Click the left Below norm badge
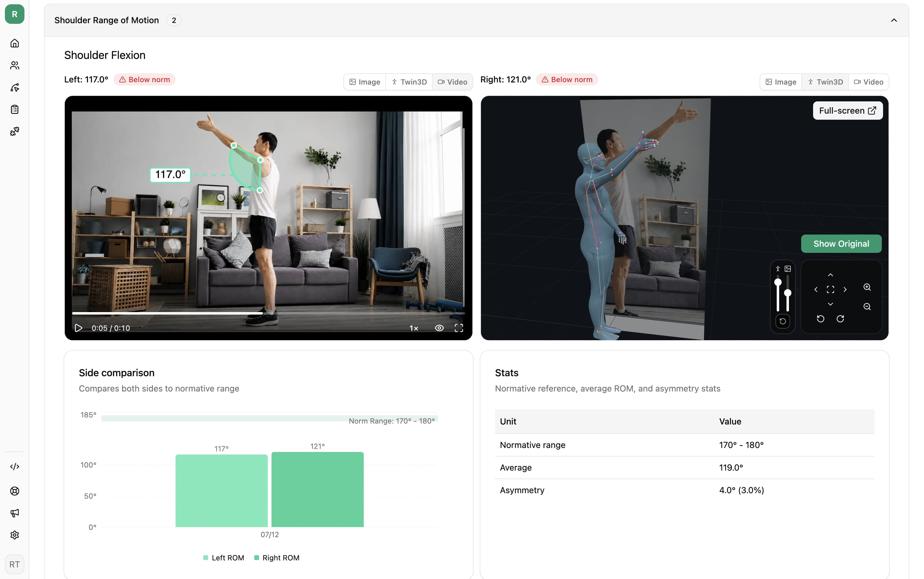The height and width of the screenshot is (579, 924). [145, 80]
